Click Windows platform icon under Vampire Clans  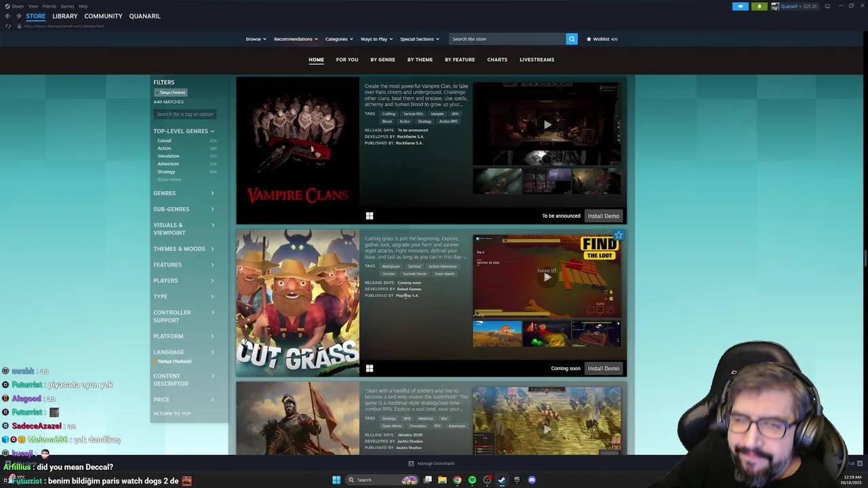pyautogui.click(x=370, y=216)
